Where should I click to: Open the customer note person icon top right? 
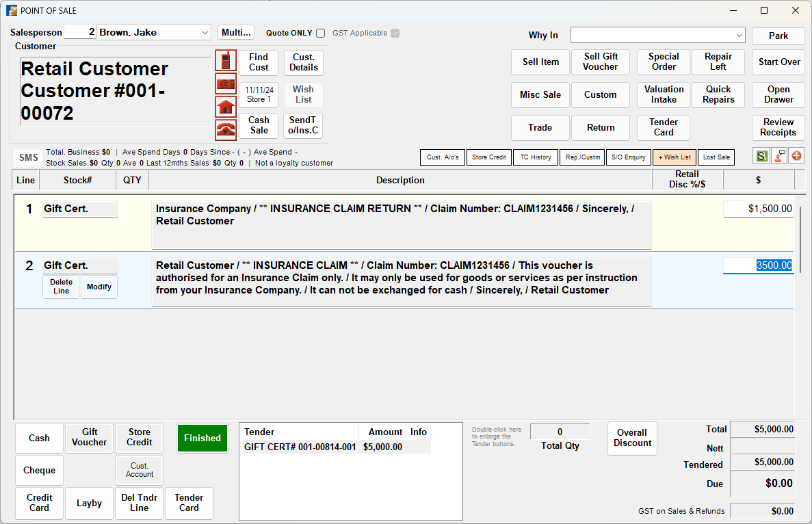(x=779, y=156)
